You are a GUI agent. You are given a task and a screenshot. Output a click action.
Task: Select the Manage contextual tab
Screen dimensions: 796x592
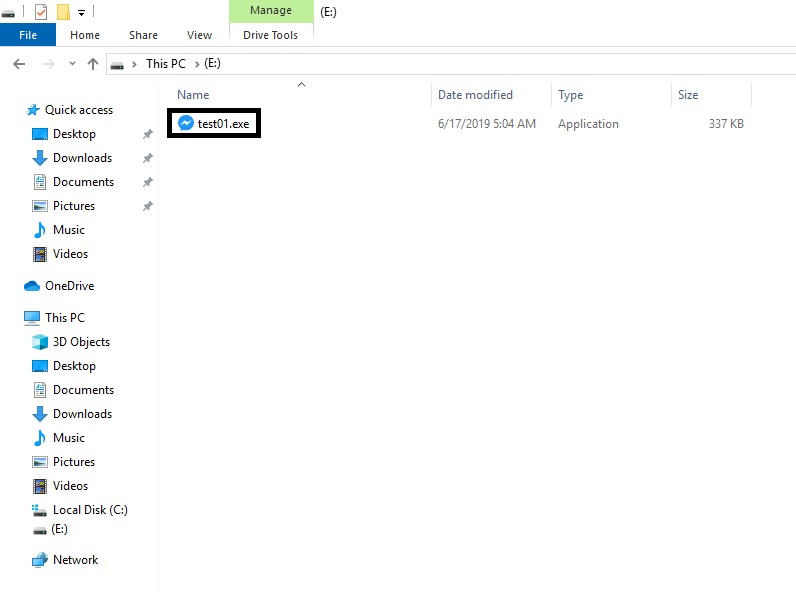point(271,11)
